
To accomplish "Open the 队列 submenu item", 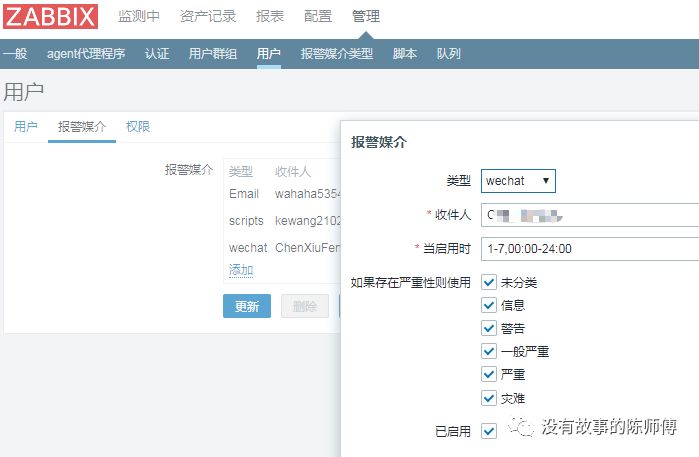I will click(449, 54).
